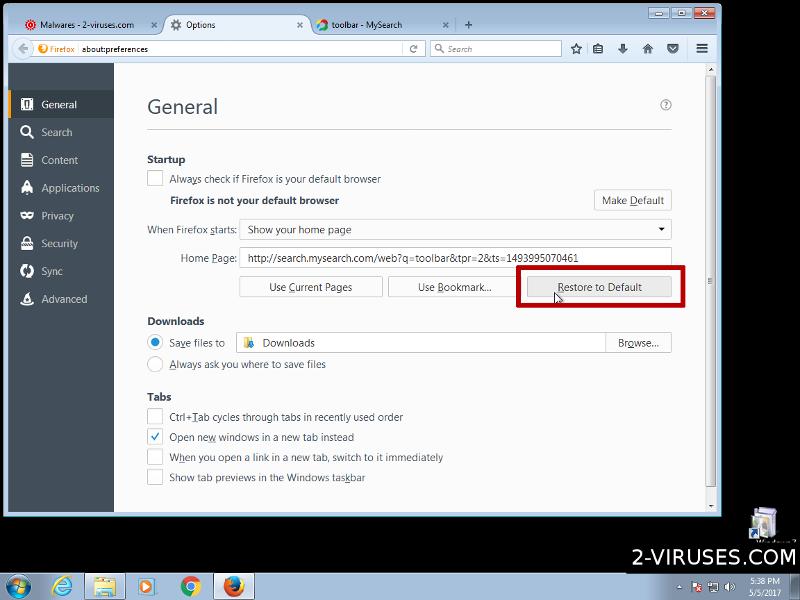800x600 pixels.
Task: Open a new tab with plus button
Action: point(469,25)
